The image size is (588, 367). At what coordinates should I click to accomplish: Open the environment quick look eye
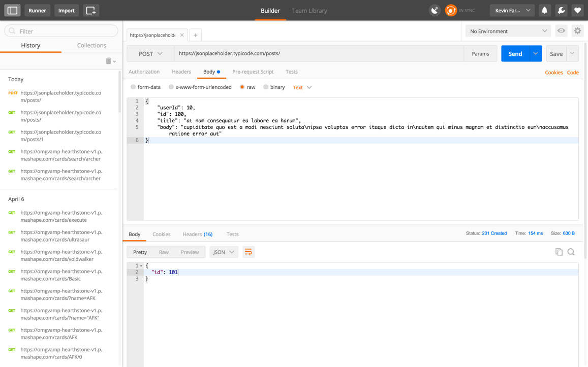point(561,30)
